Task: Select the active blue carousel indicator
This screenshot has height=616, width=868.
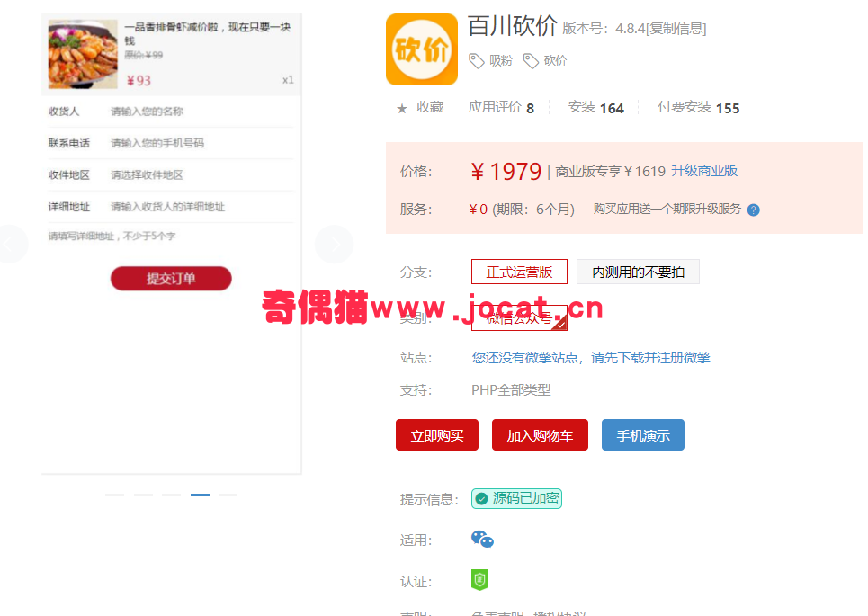Action: (x=200, y=495)
